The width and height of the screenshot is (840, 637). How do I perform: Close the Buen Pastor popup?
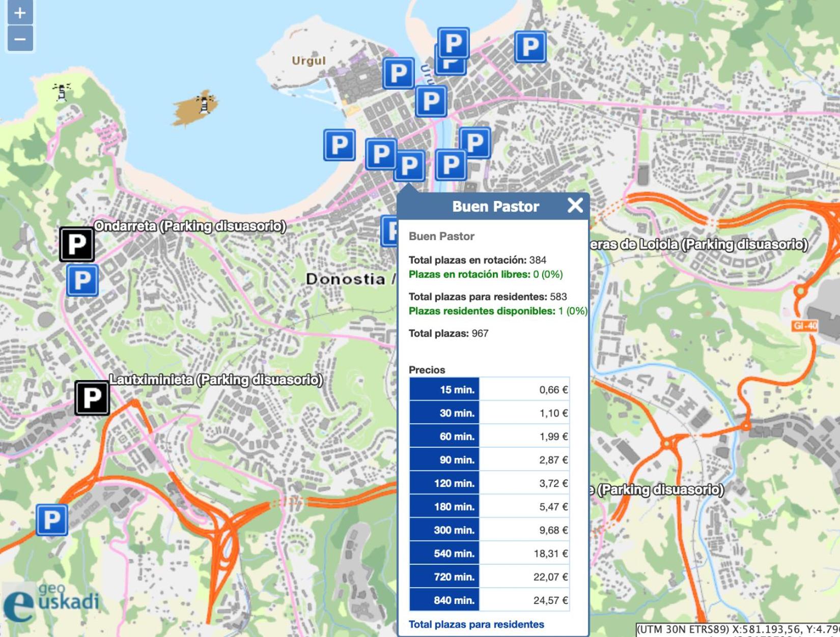[575, 205]
